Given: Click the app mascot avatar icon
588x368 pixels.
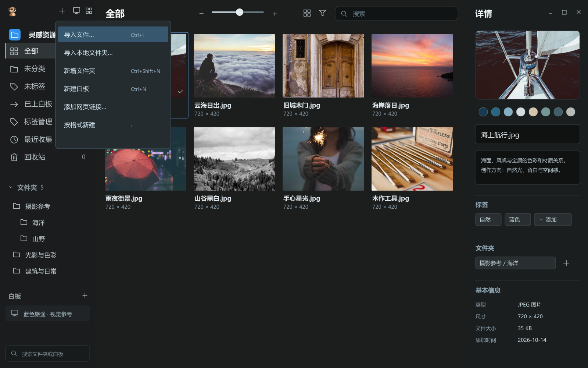Looking at the screenshot, I should coord(12,11).
